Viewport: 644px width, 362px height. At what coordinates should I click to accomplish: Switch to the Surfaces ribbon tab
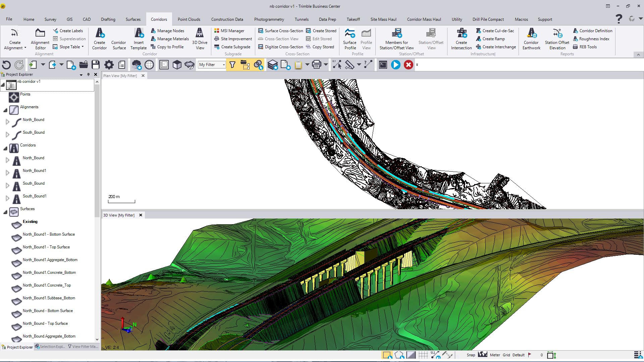click(x=133, y=19)
